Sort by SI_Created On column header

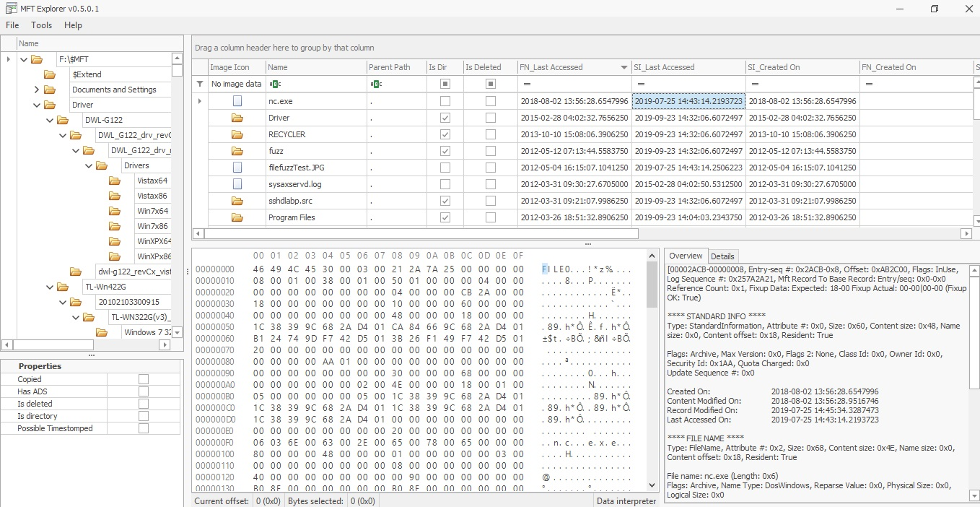802,67
